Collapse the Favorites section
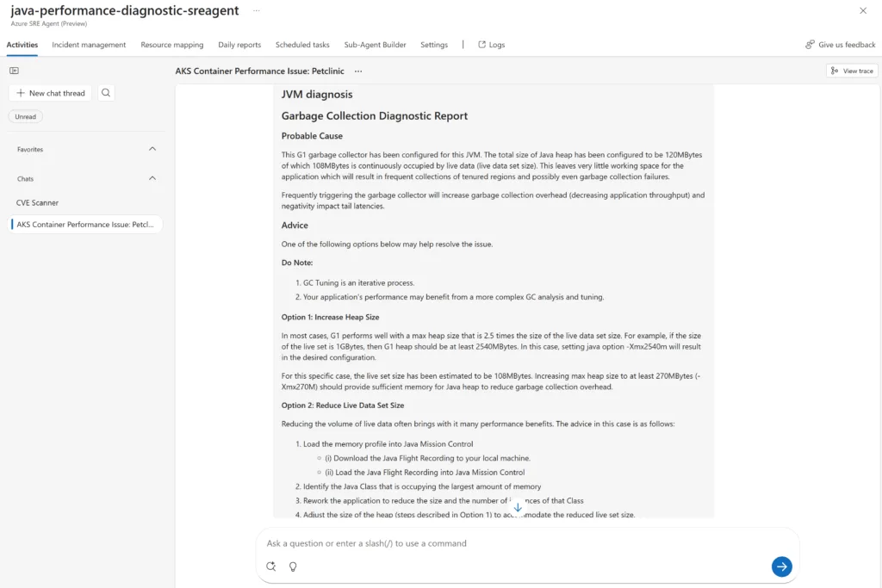882x588 pixels. pyautogui.click(x=153, y=148)
